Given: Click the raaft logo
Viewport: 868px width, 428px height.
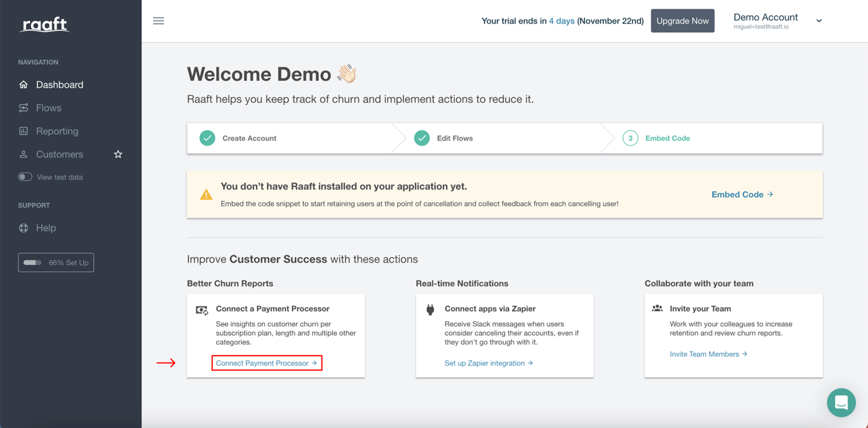Looking at the screenshot, I should click(44, 25).
